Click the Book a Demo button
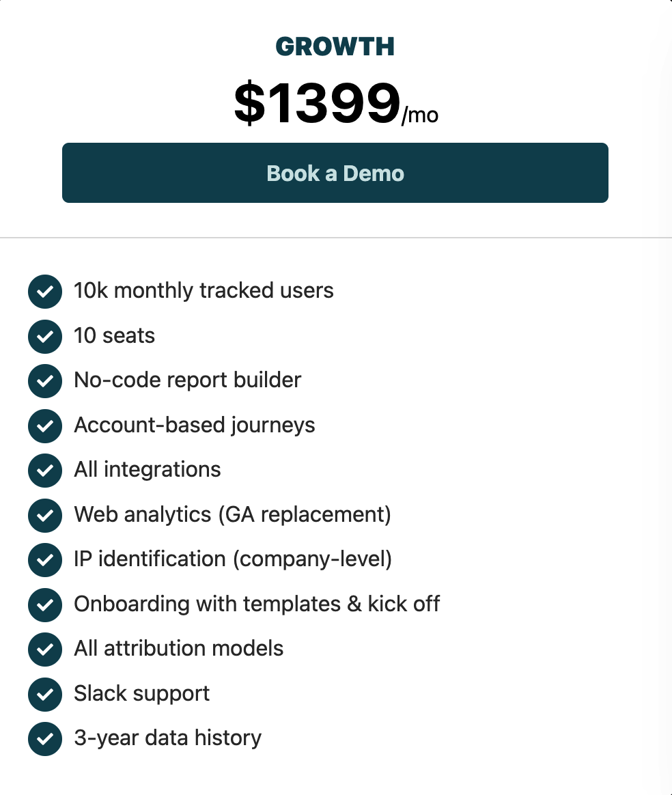The image size is (672, 795). 335,173
